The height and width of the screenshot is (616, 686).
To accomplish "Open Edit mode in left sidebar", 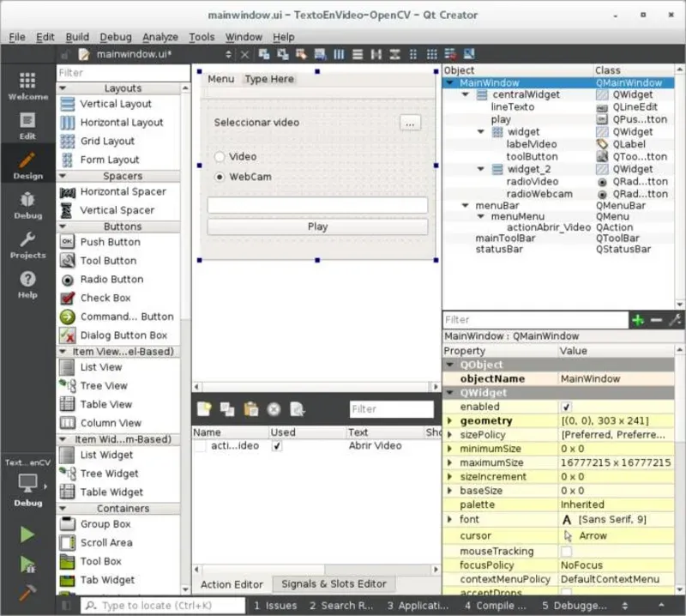I will click(27, 125).
